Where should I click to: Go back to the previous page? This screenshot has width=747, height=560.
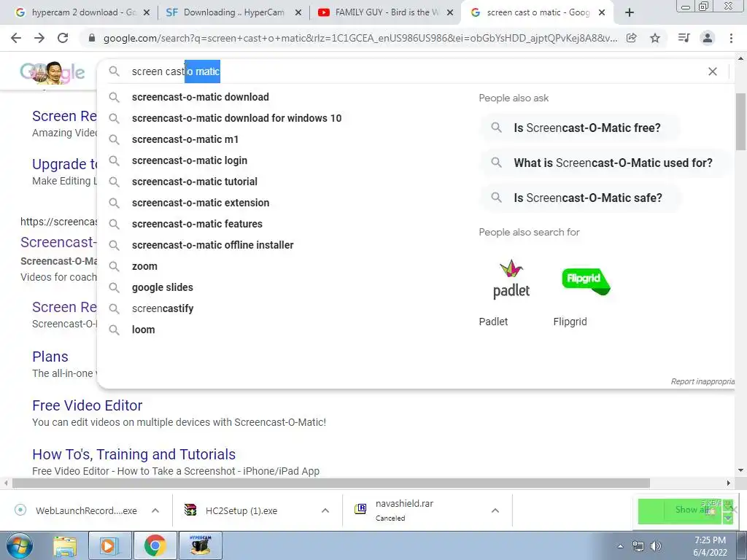pyautogui.click(x=16, y=38)
